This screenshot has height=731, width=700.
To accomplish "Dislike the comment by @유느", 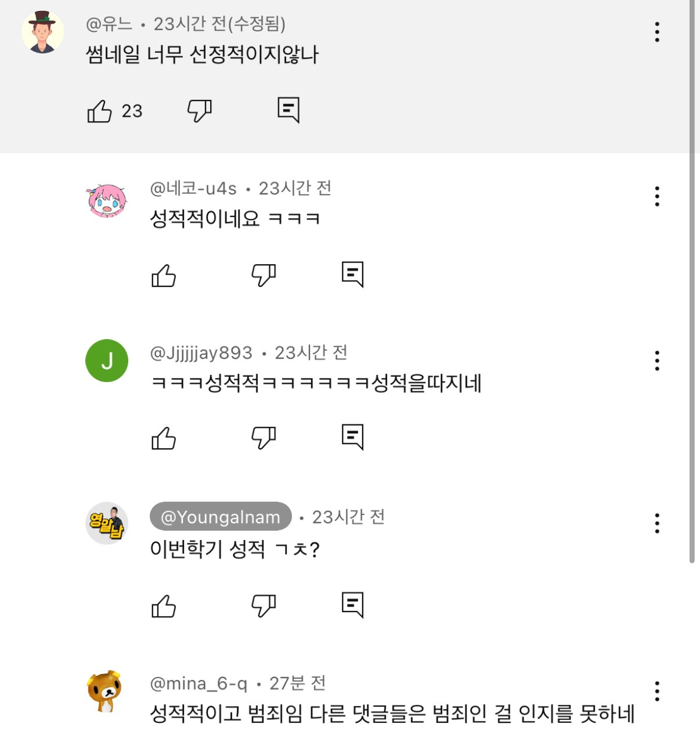I will coord(199,110).
